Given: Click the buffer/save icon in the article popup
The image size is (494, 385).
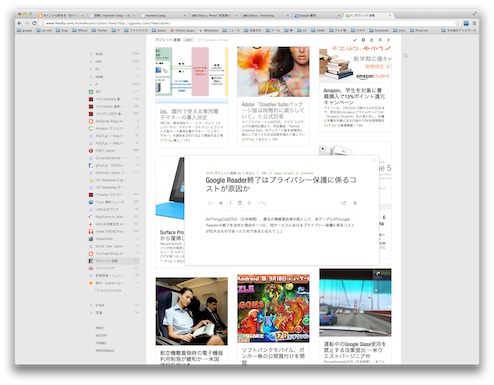Looking at the screenshot, I should point(240,203).
